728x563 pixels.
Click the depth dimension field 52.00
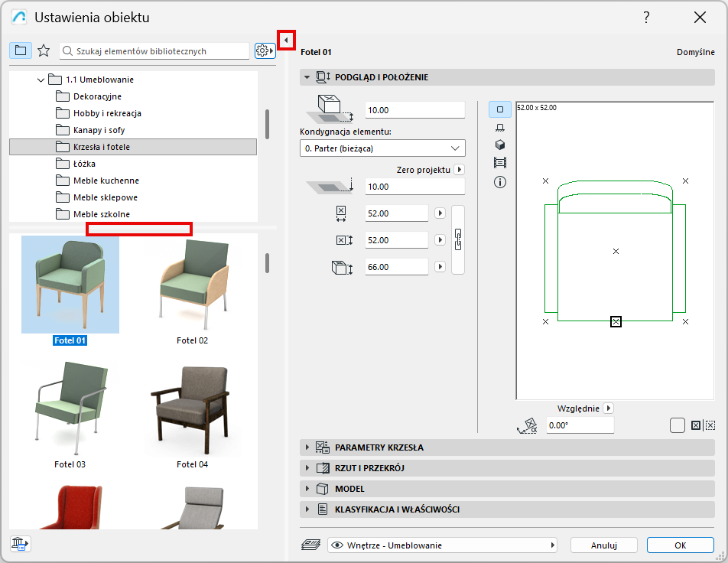point(396,240)
